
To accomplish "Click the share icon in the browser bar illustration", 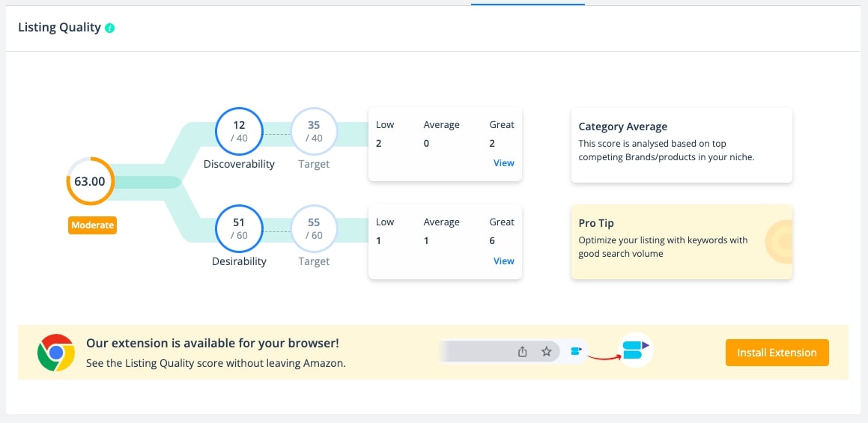I will click(x=522, y=352).
